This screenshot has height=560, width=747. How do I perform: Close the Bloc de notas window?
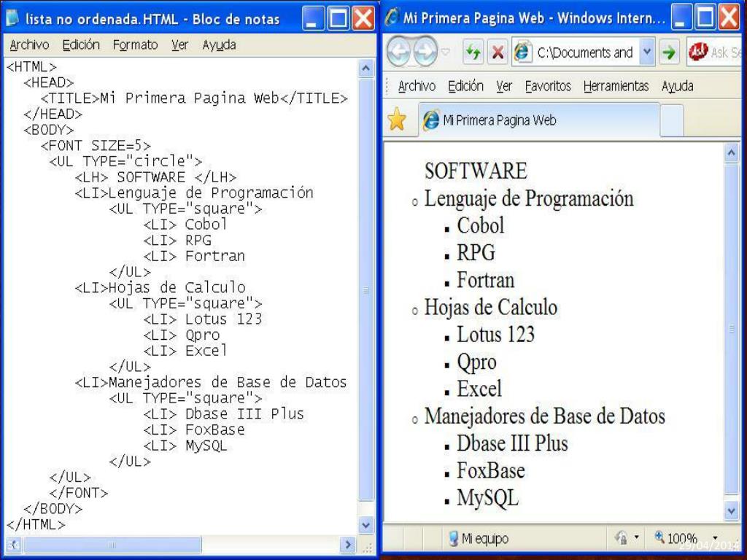coord(363,18)
